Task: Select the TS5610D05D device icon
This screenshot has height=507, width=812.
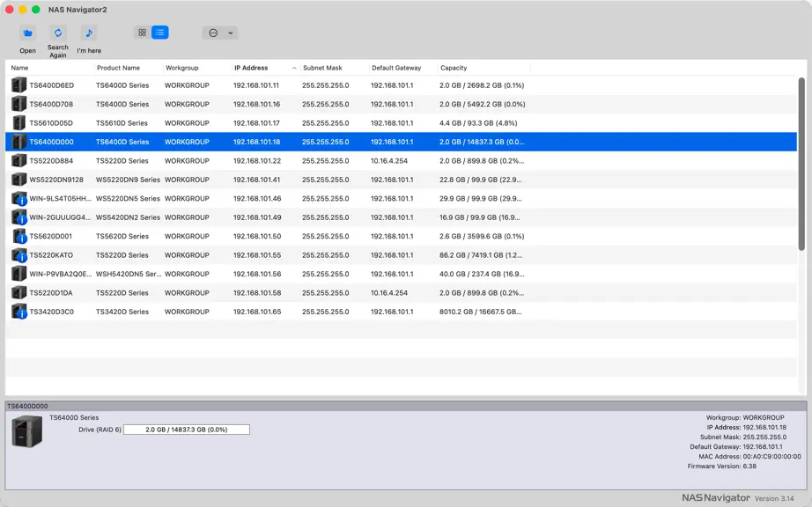Action: point(18,122)
